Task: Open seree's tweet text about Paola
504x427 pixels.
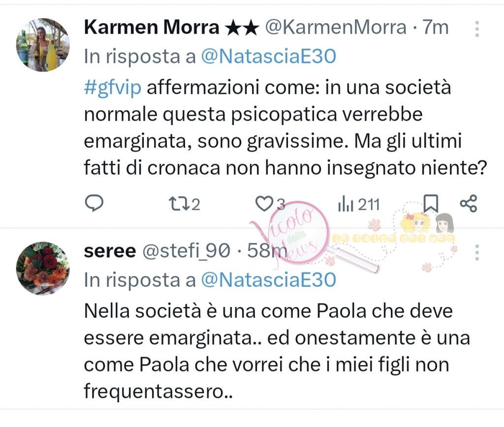Action: 276,351
